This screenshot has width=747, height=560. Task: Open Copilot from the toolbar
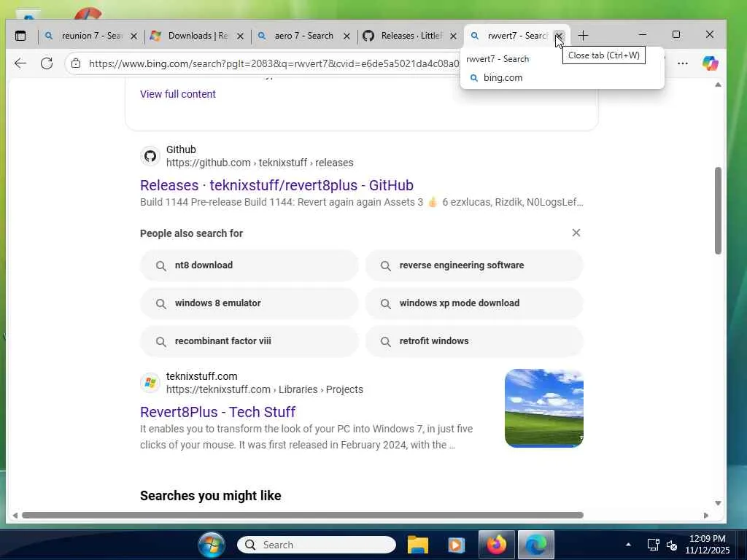click(710, 63)
